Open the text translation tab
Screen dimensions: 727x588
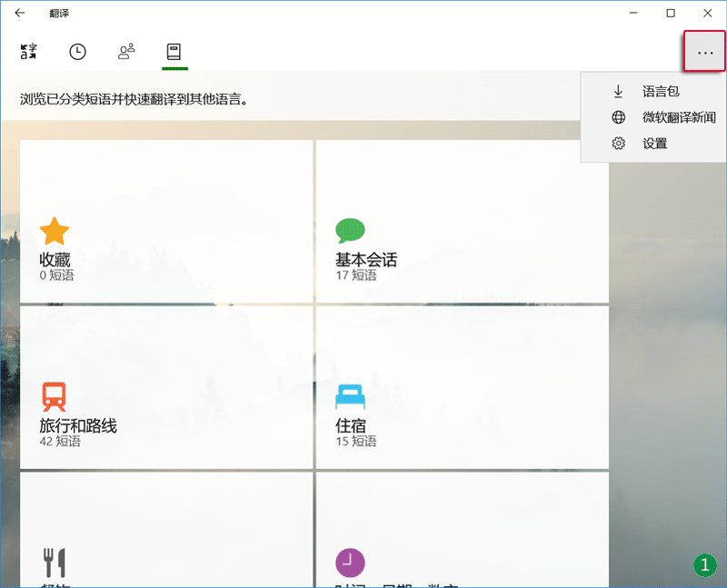pos(28,52)
